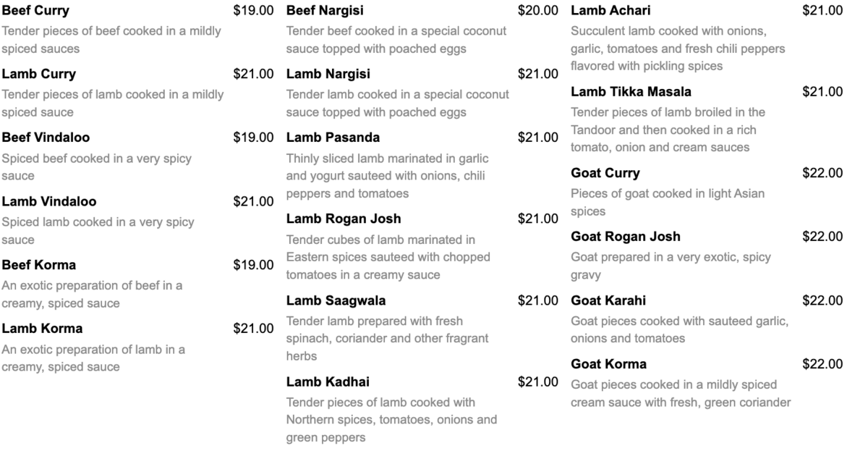The width and height of the screenshot is (868, 451).
Task: Select Goat Curry menu entry
Action: (605, 173)
